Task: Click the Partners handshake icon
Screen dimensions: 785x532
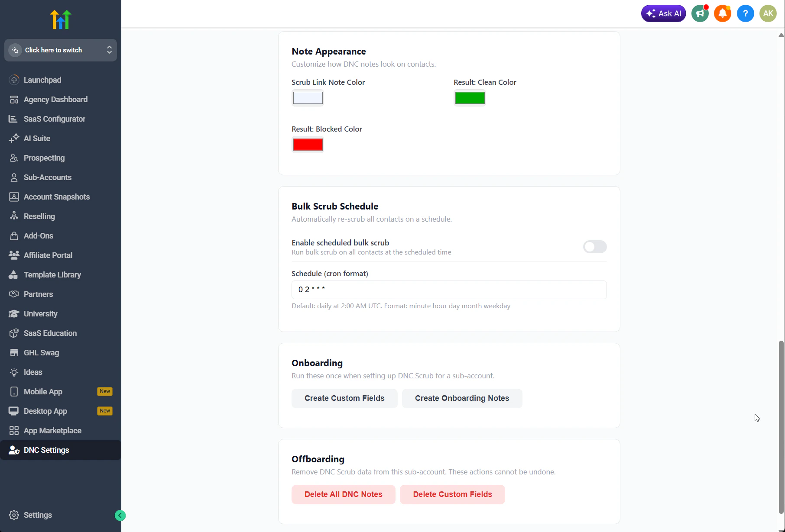Action: 14,294
